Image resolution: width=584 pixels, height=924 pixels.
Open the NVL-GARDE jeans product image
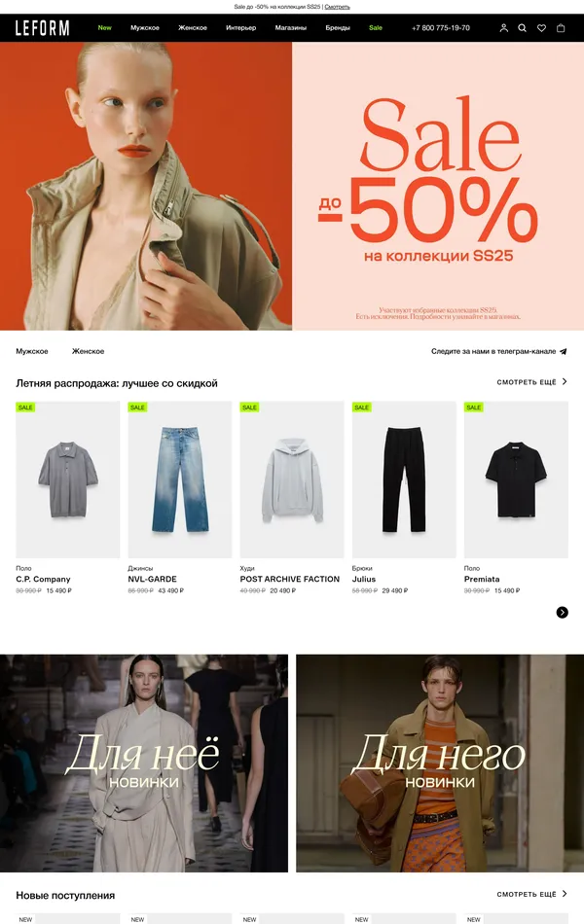(180, 480)
